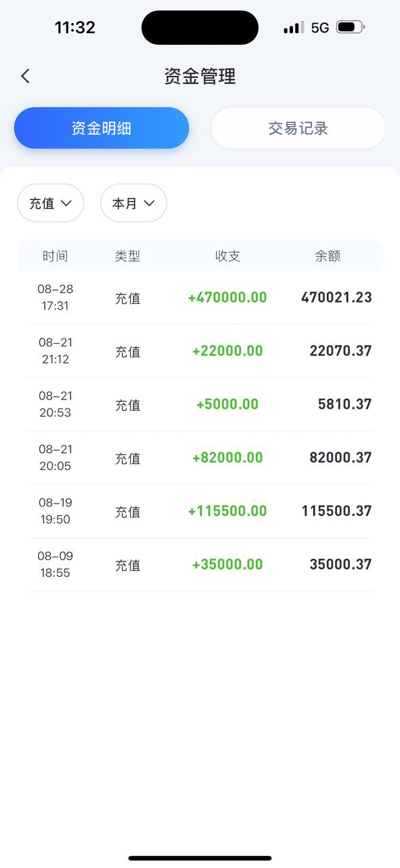This screenshot has width=400, height=868.
Task: Tap the +470000.00 green amount
Action: click(228, 297)
